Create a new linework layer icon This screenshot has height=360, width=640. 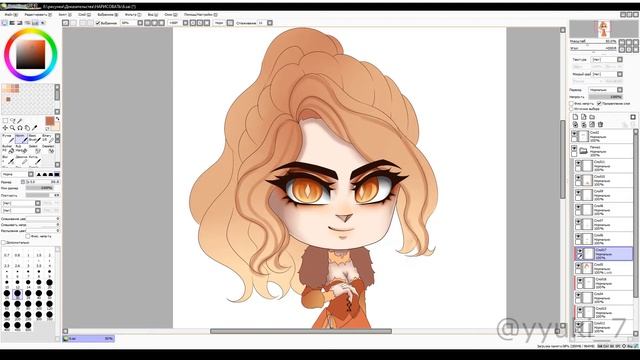click(584, 117)
